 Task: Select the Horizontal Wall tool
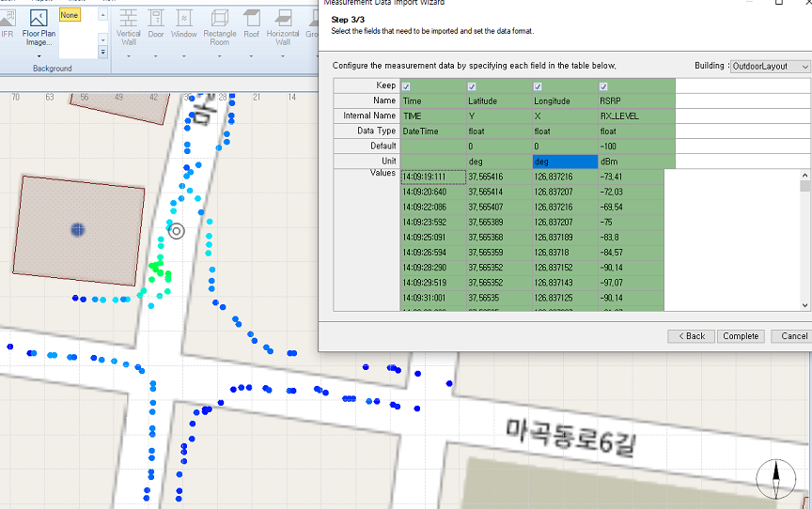283,28
